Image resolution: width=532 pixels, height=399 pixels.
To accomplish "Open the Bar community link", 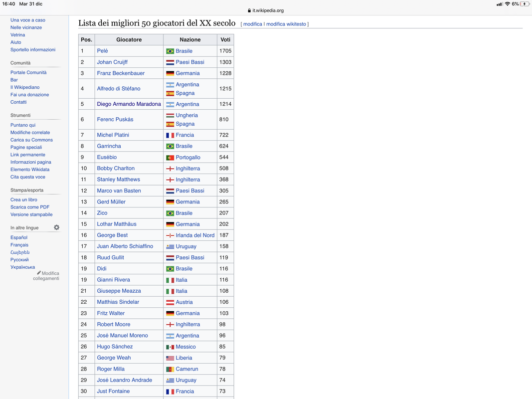I will pos(14,80).
